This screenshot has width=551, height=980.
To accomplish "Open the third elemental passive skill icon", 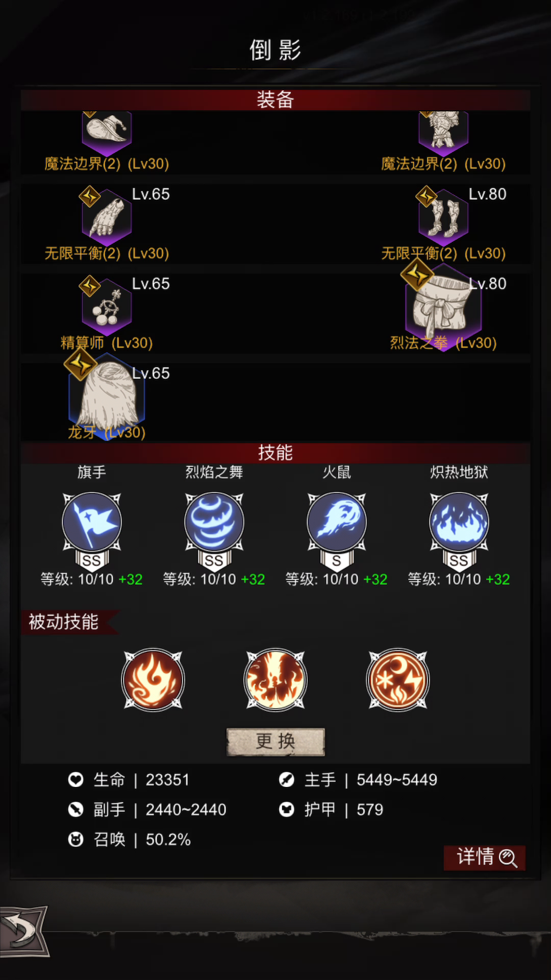I will click(x=398, y=680).
